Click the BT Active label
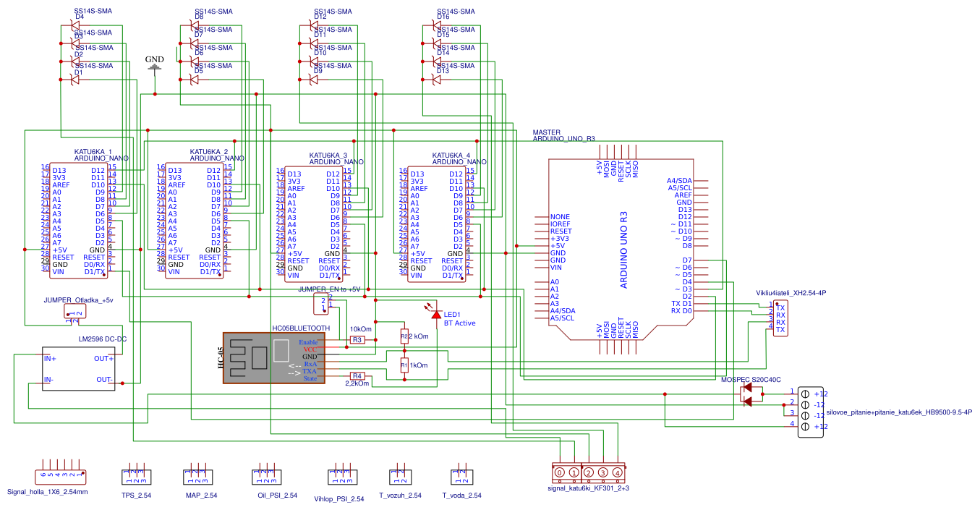980x510 pixels. coord(460,323)
